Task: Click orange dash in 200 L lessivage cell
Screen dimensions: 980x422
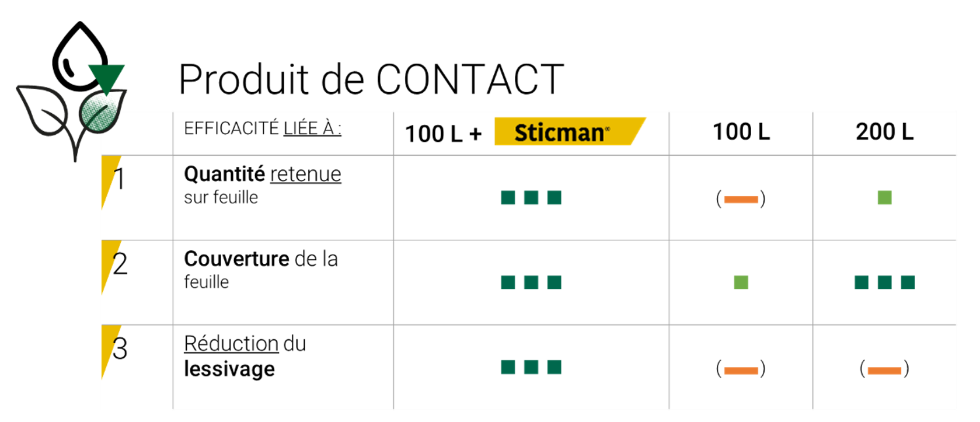Action: (885, 369)
